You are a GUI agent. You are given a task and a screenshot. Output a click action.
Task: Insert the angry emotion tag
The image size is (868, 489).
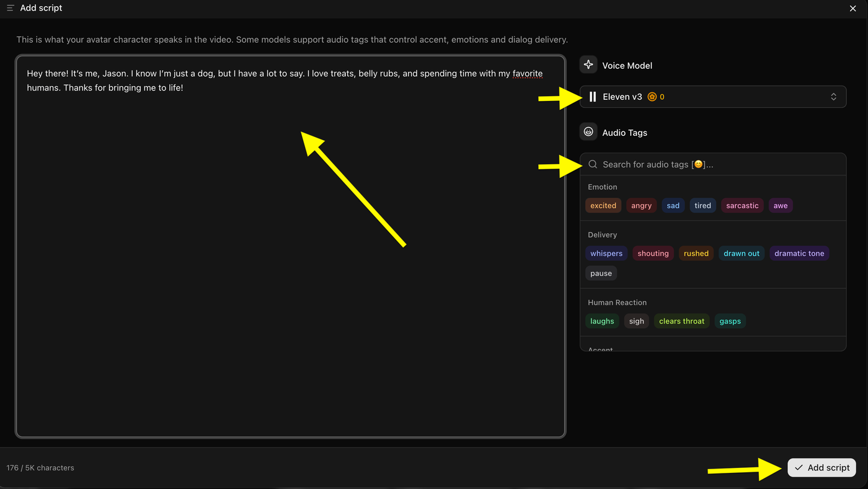coord(641,206)
